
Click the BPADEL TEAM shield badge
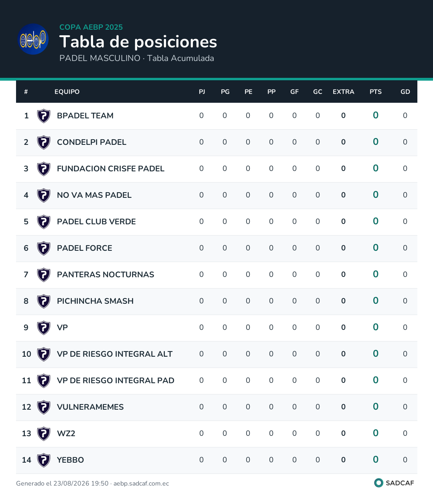(x=44, y=116)
